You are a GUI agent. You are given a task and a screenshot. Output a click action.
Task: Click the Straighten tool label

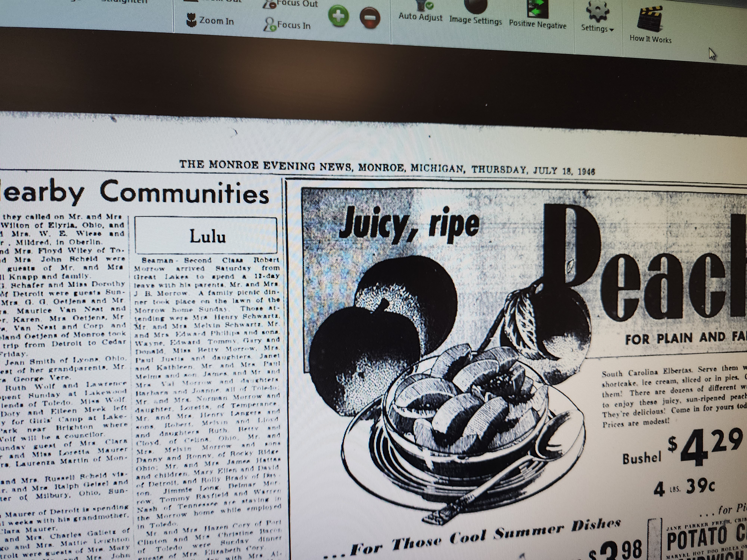click(124, 1)
